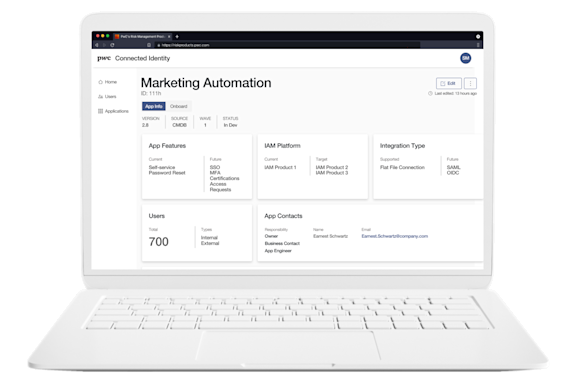Click the browser reload icon
Image resolution: width=575 pixels, height=386 pixels.
click(112, 45)
